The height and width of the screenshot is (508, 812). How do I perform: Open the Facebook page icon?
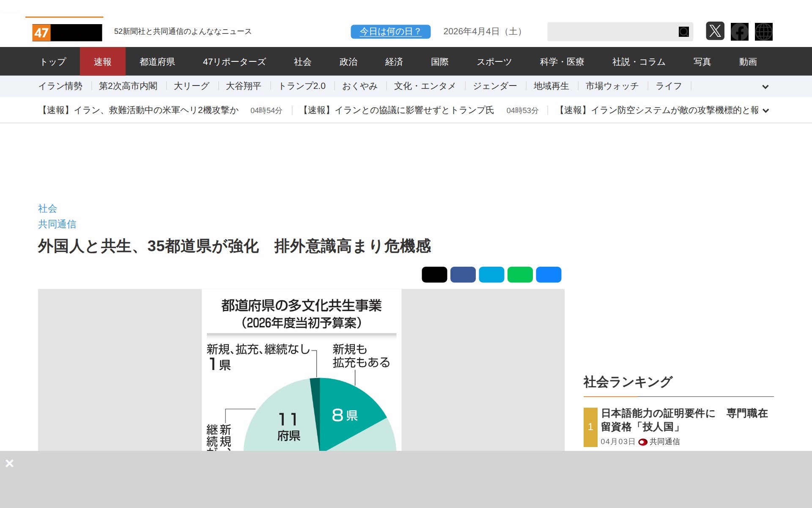click(x=740, y=31)
